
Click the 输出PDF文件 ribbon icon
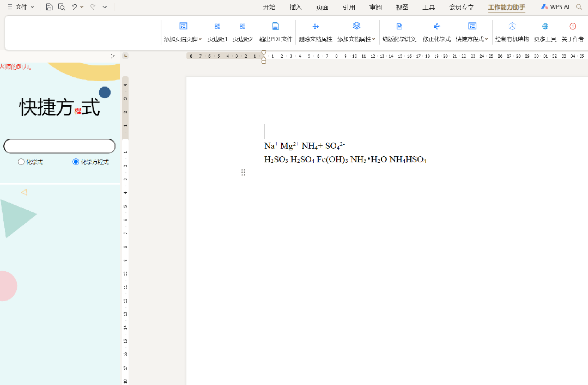tap(276, 26)
